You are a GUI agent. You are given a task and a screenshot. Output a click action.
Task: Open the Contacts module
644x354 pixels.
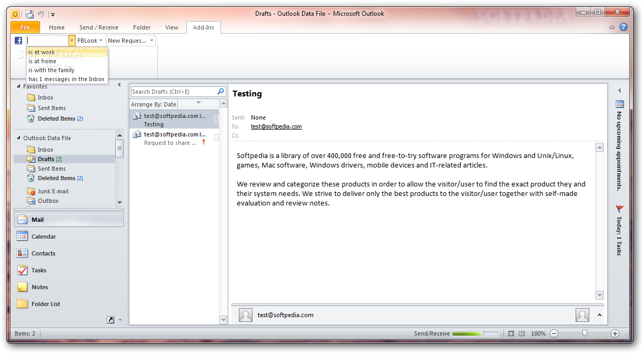coord(69,253)
